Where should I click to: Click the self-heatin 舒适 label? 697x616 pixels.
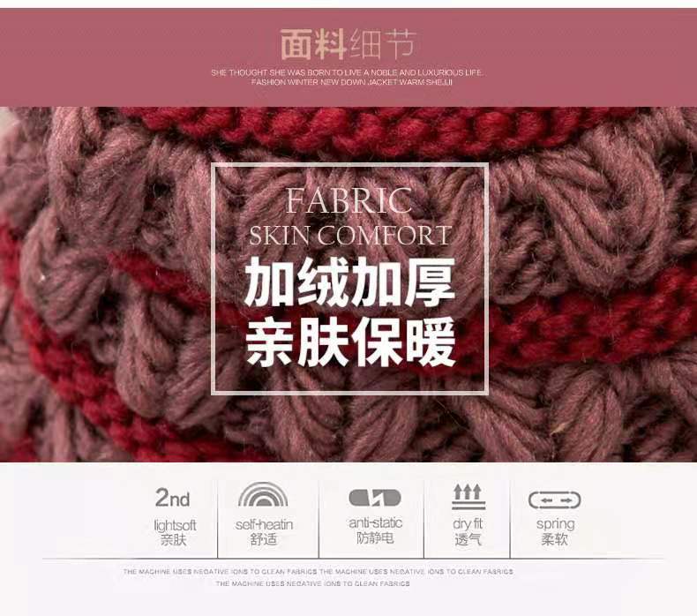(x=264, y=532)
